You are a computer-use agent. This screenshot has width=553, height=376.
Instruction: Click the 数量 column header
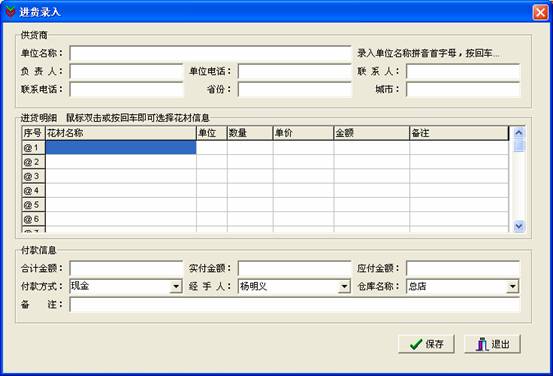pos(250,133)
